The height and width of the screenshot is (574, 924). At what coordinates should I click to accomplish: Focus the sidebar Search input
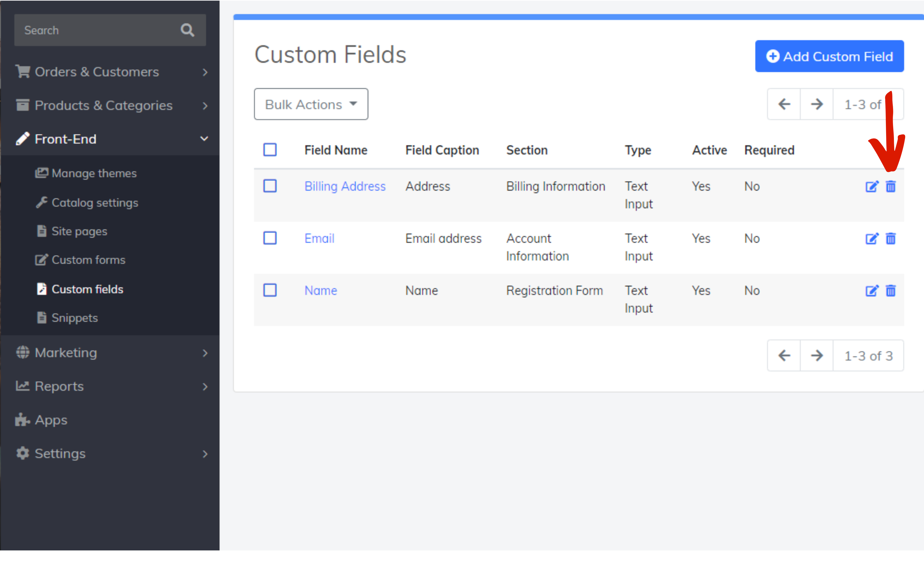click(95, 30)
